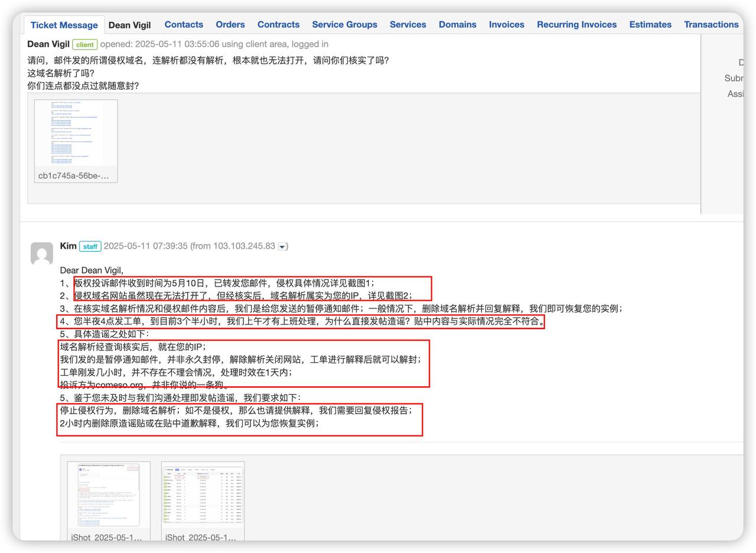
Task: Open the Ticket Message tab
Action: coord(64,25)
